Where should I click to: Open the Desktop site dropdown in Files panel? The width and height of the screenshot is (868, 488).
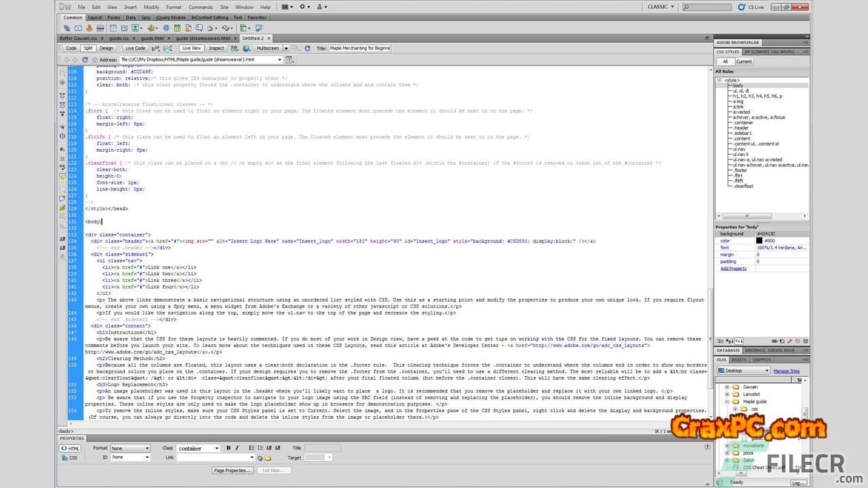coord(744,371)
